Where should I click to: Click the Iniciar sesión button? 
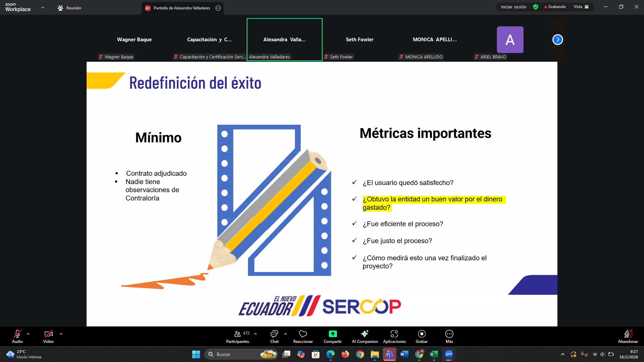click(513, 7)
